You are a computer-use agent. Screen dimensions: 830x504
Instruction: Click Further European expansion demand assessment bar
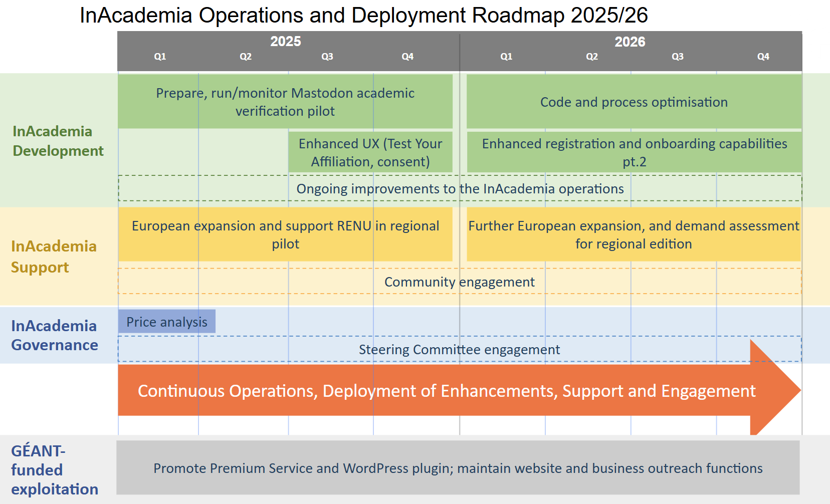(x=633, y=234)
